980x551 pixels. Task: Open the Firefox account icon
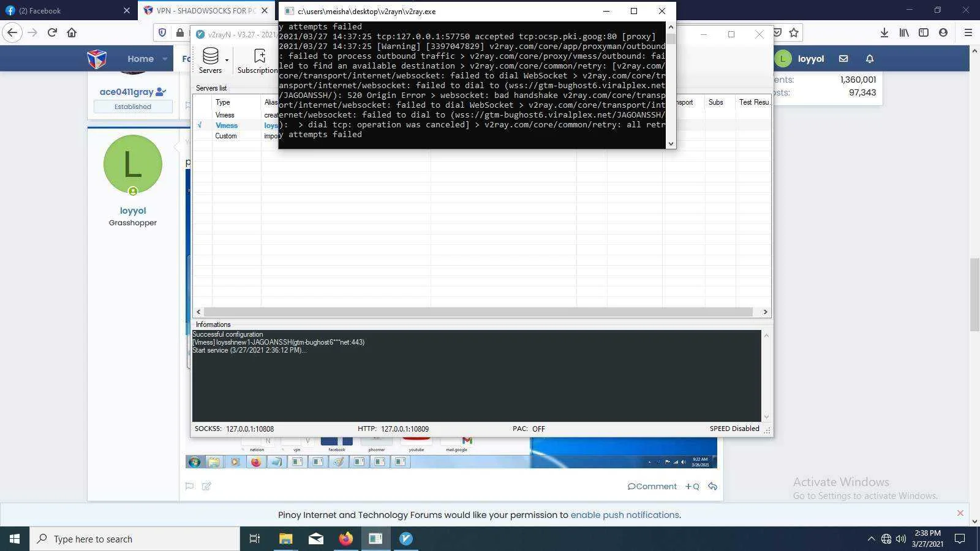coord(943,32)
